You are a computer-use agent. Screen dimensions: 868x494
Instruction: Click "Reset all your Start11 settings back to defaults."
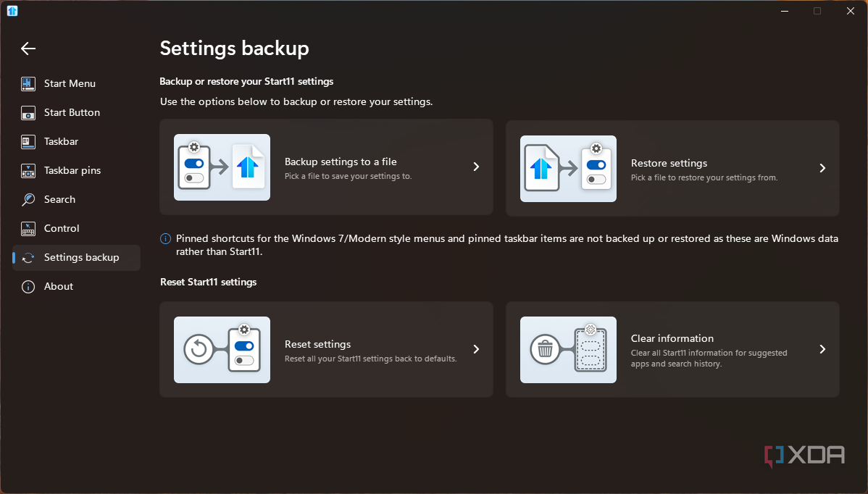371,359
